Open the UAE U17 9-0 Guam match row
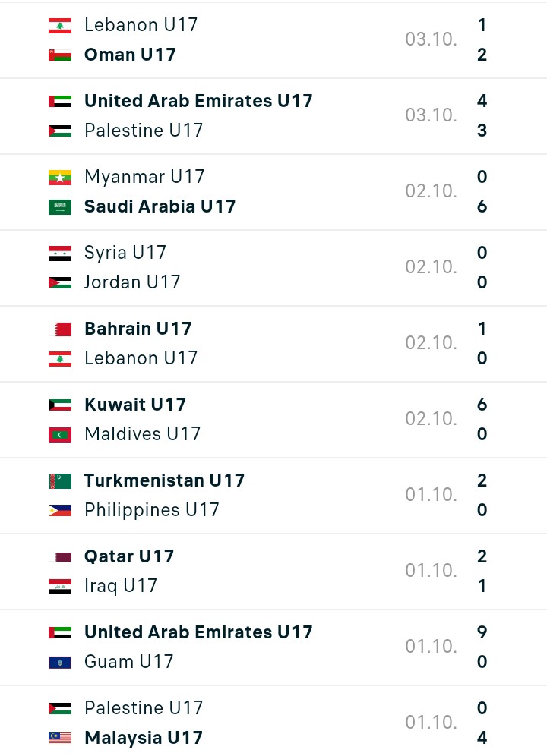Viewport: 547px width, 756px height. click(x=273, y=647)
